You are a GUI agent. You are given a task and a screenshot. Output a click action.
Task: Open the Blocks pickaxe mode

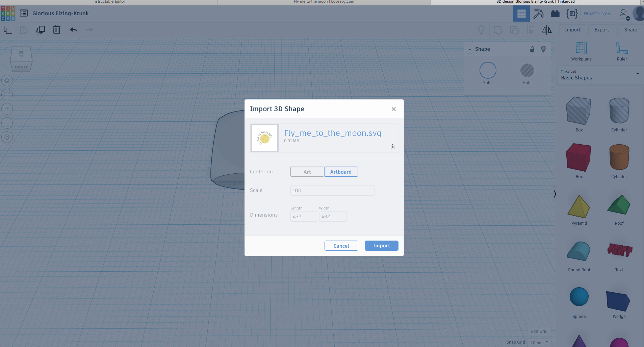[x=538, y=14]
